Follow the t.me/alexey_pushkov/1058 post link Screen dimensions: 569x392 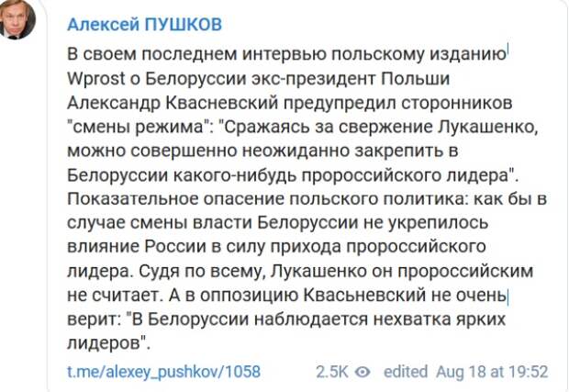click(x=163, y=372)
